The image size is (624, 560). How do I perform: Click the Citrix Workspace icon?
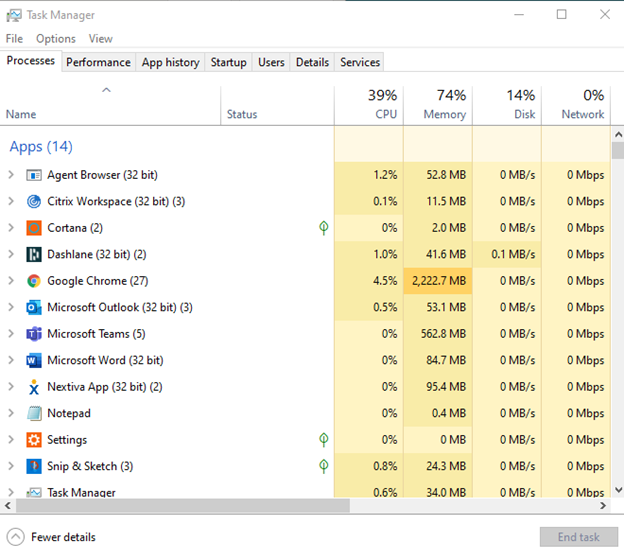34,201
